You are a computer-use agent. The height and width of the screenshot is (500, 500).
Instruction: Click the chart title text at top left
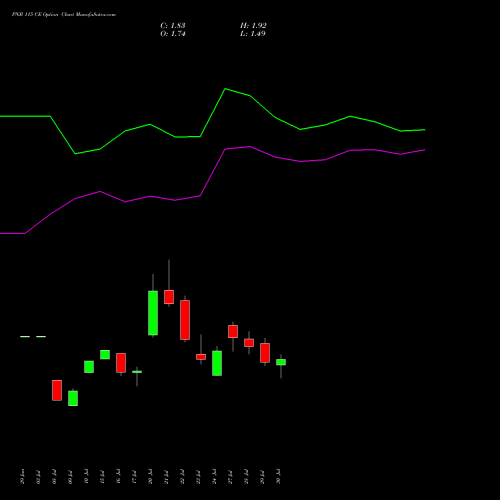[x=64, y=15]
